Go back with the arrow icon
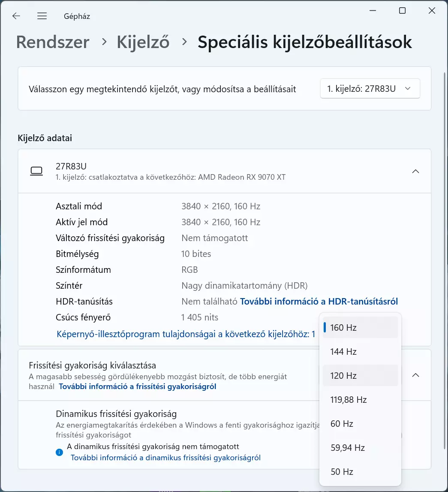This screenshot has height=492, width=448. pos(16,16)
